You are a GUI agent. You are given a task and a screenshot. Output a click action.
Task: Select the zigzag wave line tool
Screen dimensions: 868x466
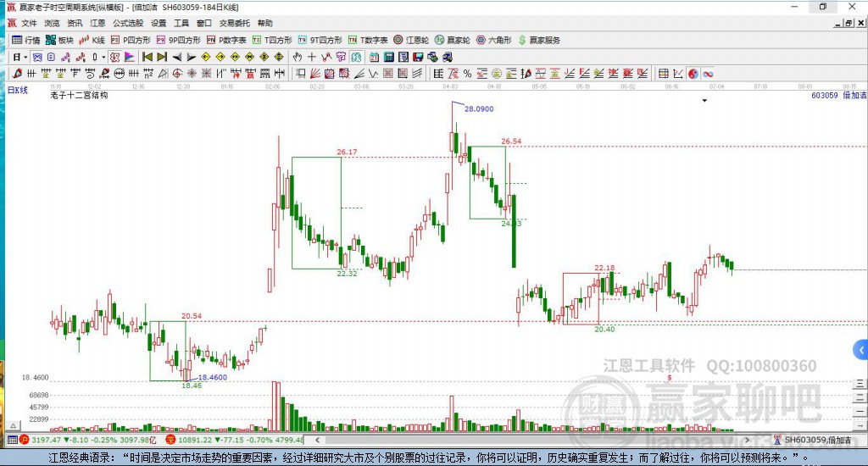coord(374,74)
